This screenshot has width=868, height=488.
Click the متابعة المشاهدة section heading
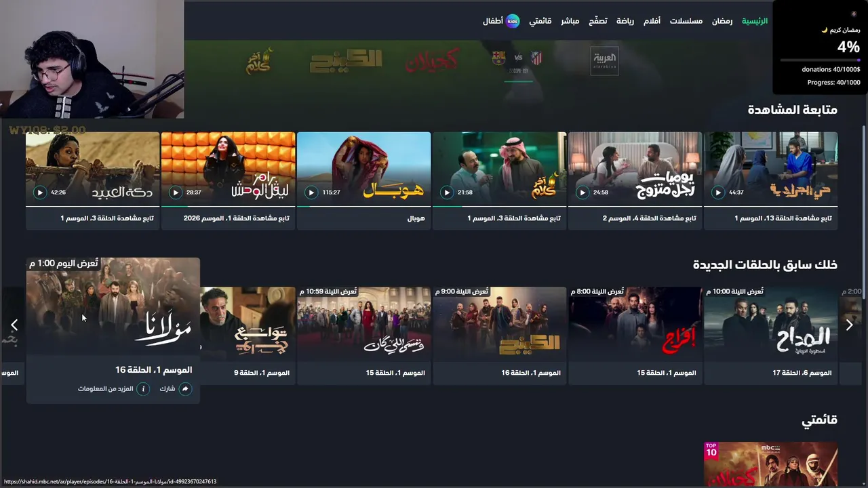(x=793, y=110)
